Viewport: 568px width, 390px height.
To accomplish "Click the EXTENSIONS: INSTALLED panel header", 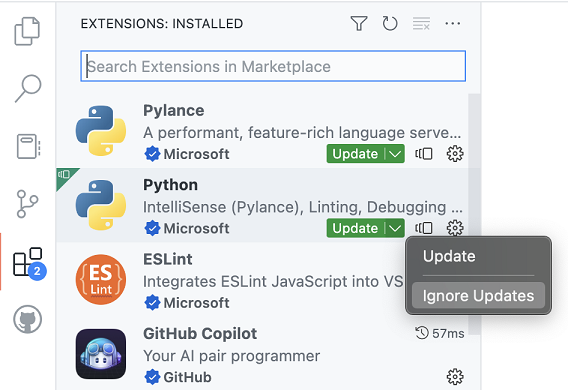I will pos(162,24).
